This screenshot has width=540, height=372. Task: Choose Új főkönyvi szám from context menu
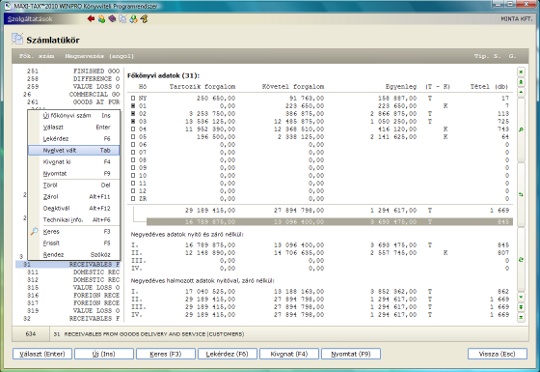tap(74, 115)
